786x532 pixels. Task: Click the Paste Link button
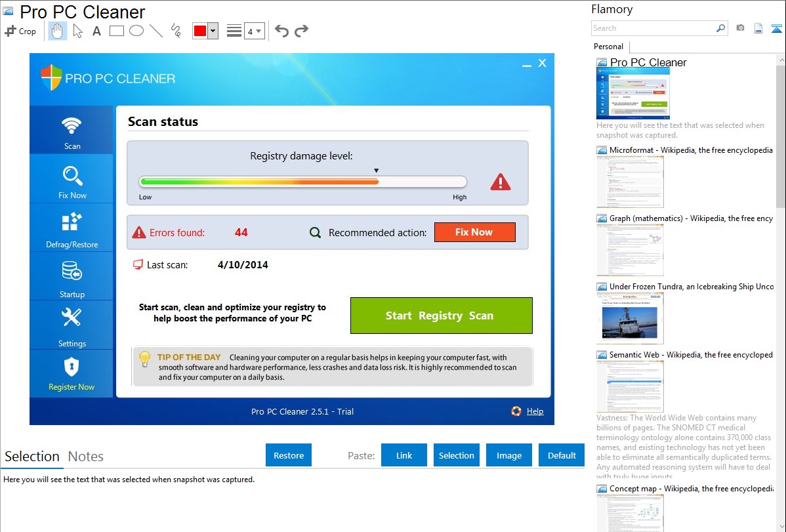[x=404, y=455]
